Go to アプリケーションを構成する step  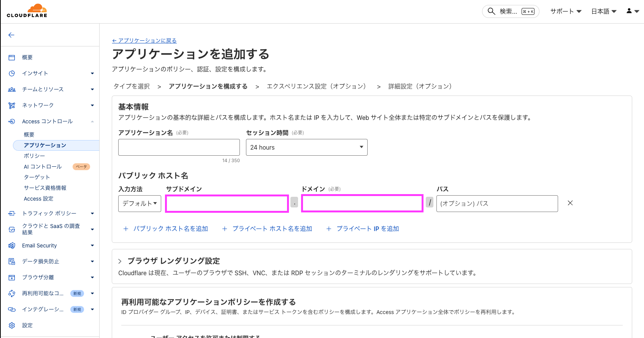(x=208, y=86)
